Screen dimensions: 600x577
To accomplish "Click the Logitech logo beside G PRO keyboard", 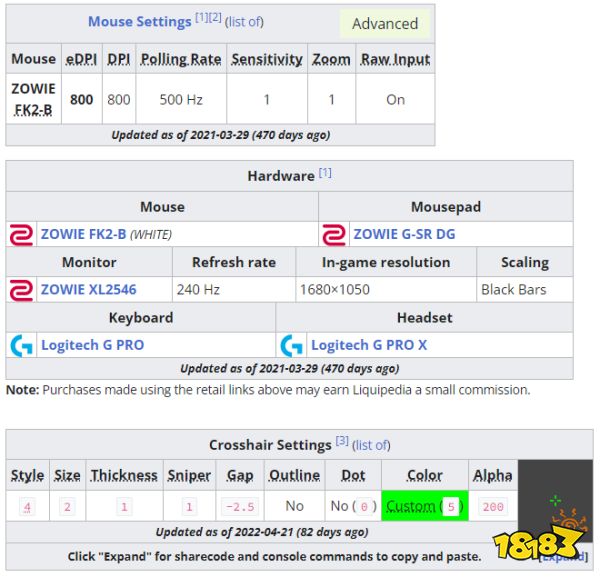I will tap(21, 346).
